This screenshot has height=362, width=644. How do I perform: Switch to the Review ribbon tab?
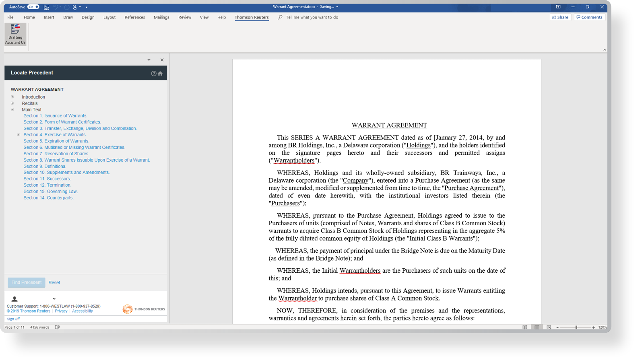click(185, 17)
